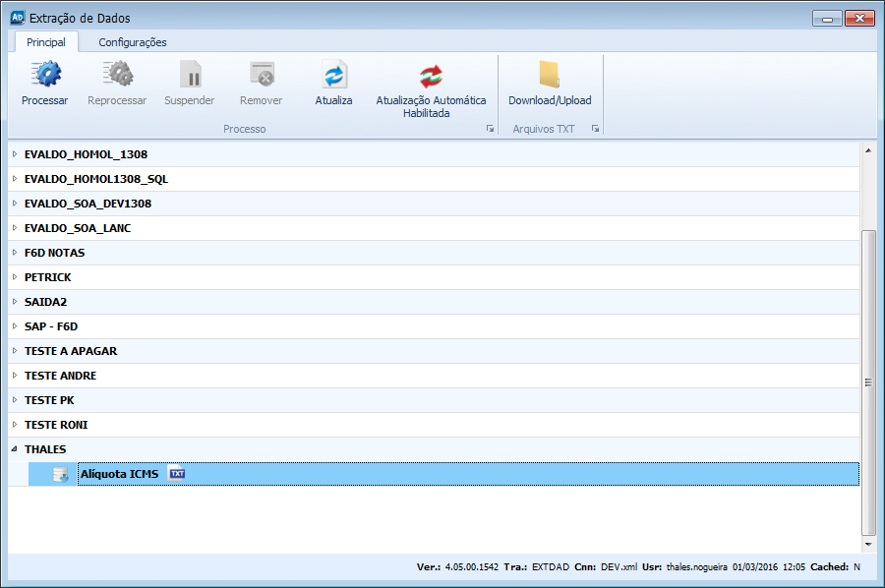885x588 pixels.
Task: Click the vertical scrollbar down arrow
Action: coord(867,543)
